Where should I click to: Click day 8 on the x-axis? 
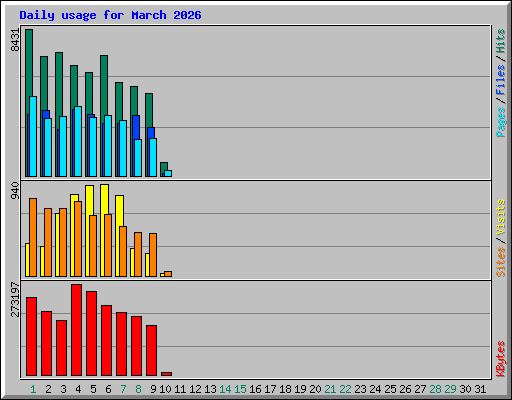point(138,389)
